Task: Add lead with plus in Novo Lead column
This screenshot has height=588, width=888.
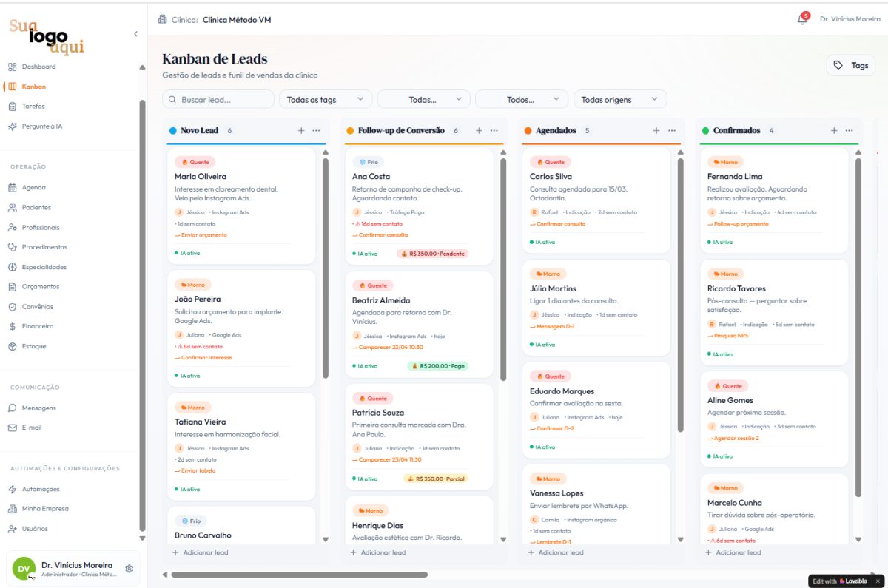Action: pos(301,131)
